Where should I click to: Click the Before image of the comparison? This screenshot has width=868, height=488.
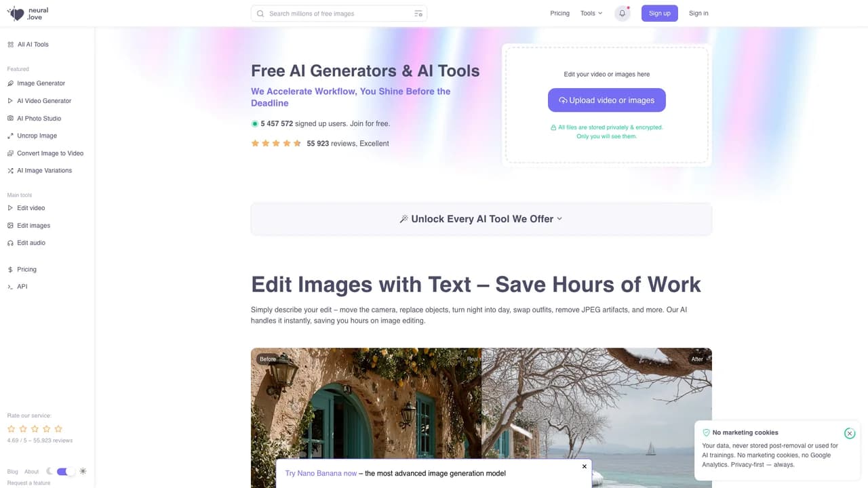point(366,418)
